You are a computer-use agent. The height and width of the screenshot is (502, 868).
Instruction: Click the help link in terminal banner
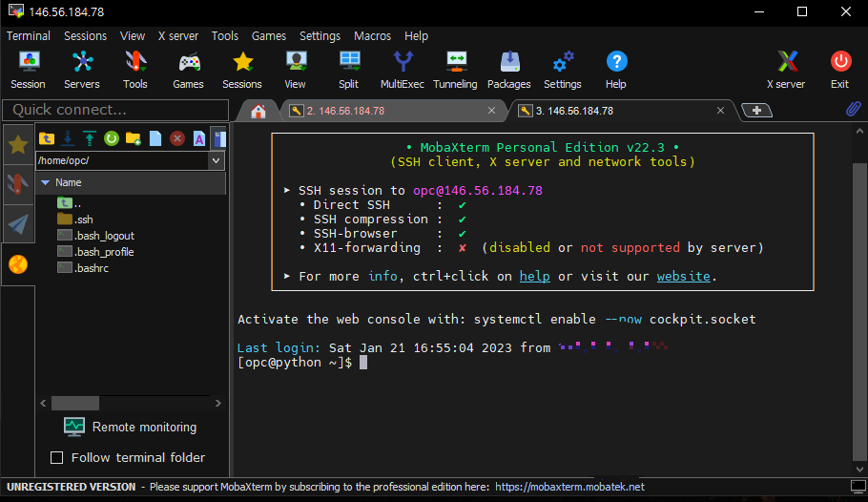(535, 276)
